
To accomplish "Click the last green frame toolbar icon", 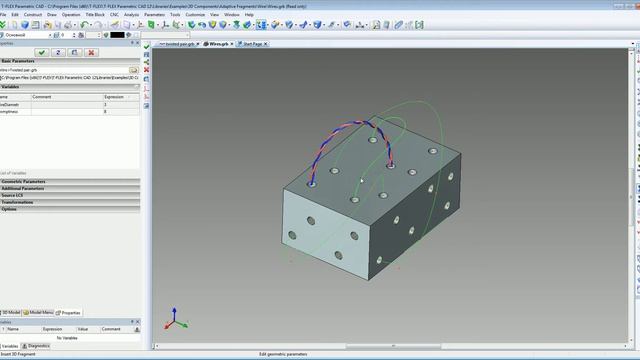I will point(419,25).
